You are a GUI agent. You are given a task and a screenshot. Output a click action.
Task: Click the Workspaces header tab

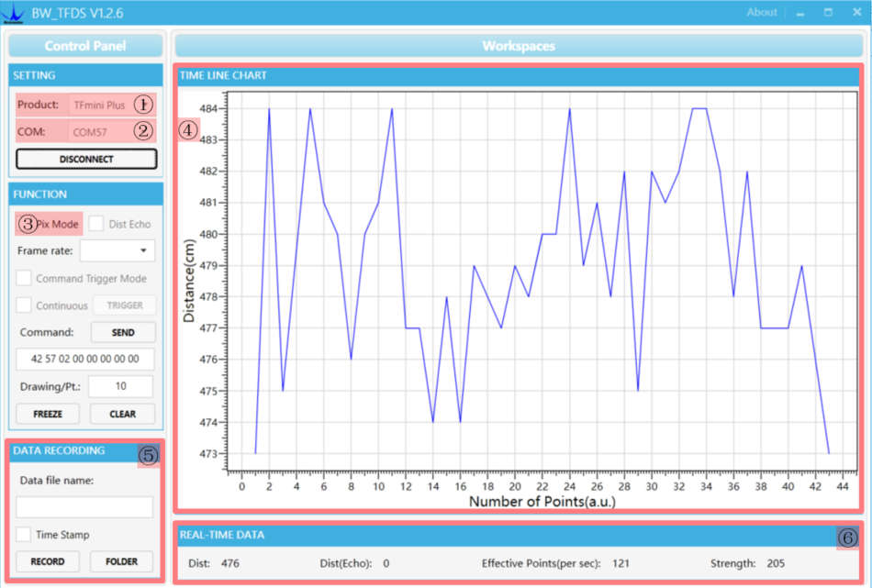pos(519,46)
